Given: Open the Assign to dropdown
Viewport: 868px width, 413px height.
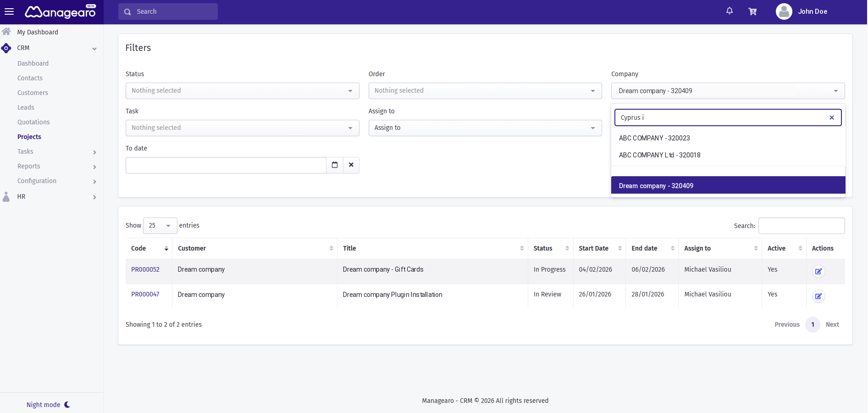Looking at the screenshot, I should [485, 128].
